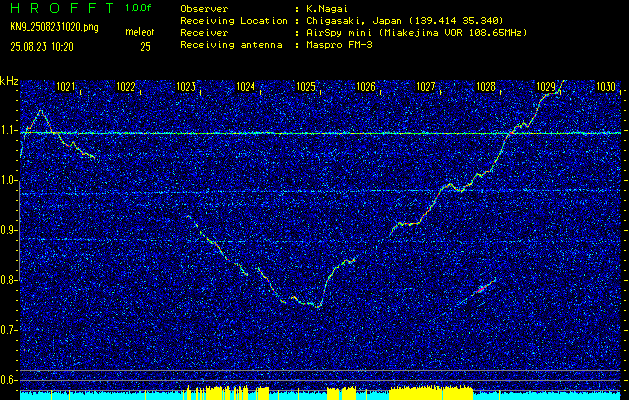Click the 0.8 frequency axis label
The image size is (629, 400).
coord(8,280)
